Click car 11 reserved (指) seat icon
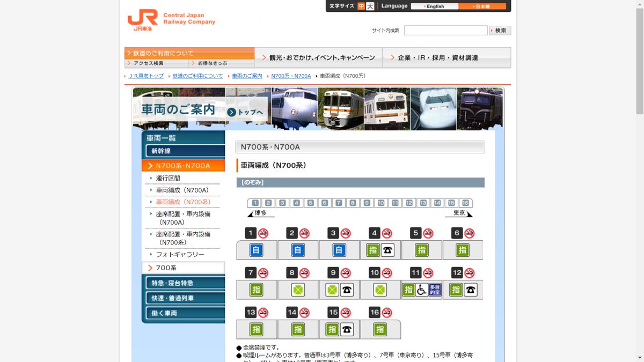 click(409, 290)
